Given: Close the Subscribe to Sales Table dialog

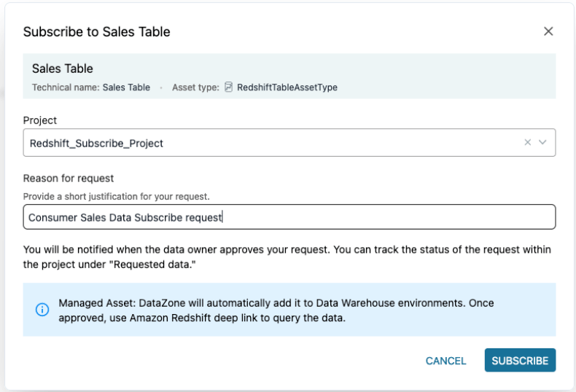Looking at the screenshot, I should coord(548,31).
